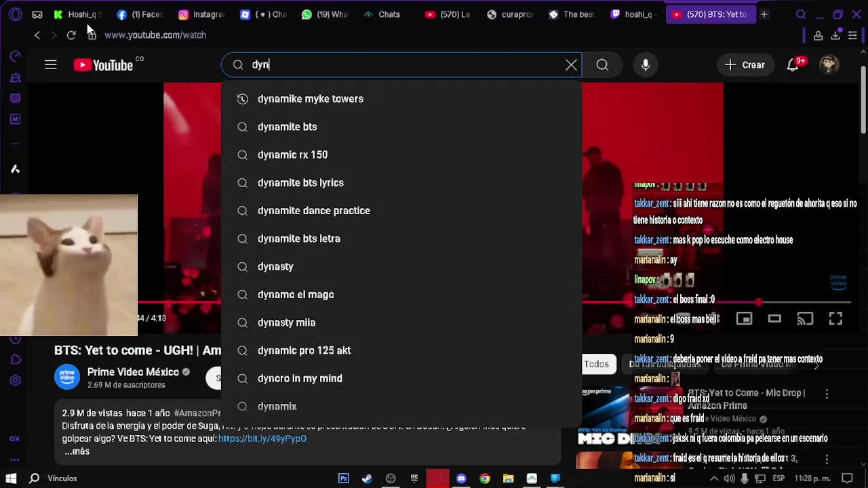Image resolution: width=868 pixels, height=488 pixels.
Task: Open File Explorer from the taskbar
Action: (508, 479)
